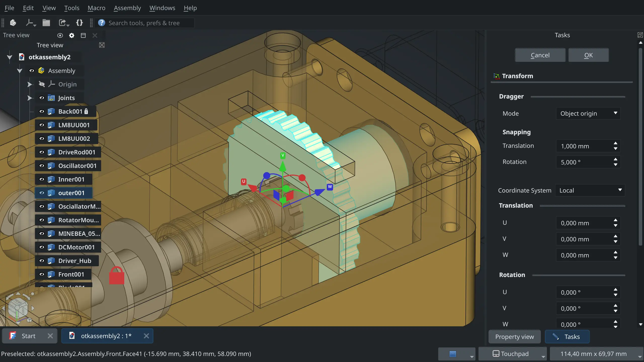Close the Start tab
Image resolution: width=644 pixels, height=362 pixels.
point(50,336)
